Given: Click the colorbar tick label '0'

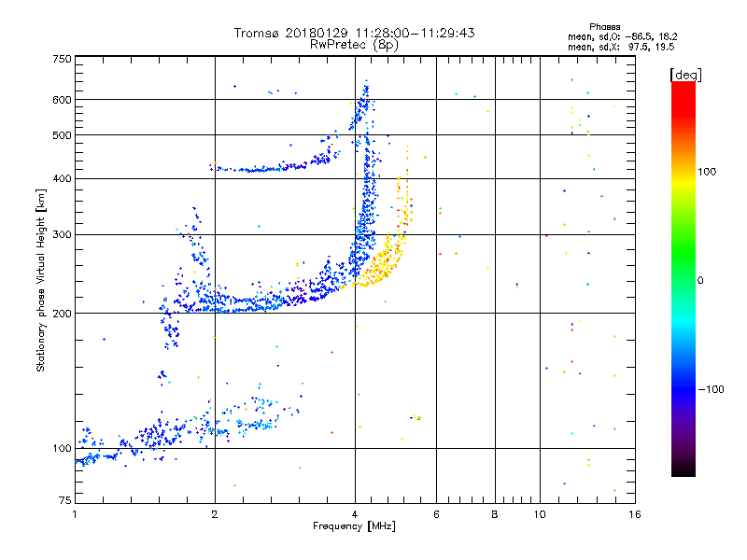Looking at the screenshot, I should click(700, 281).
